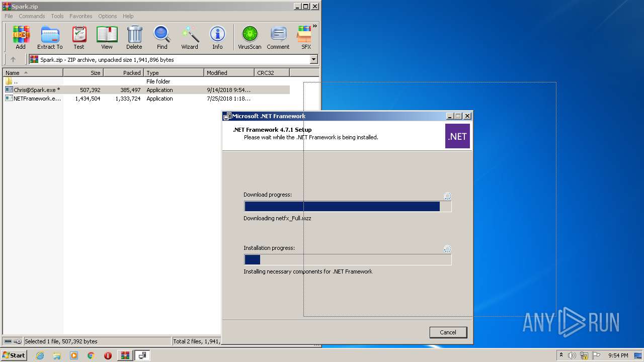The height and width of the screenshot is (362, 644).
Task: Open the Favorites menu
Action: pos(81,16)
